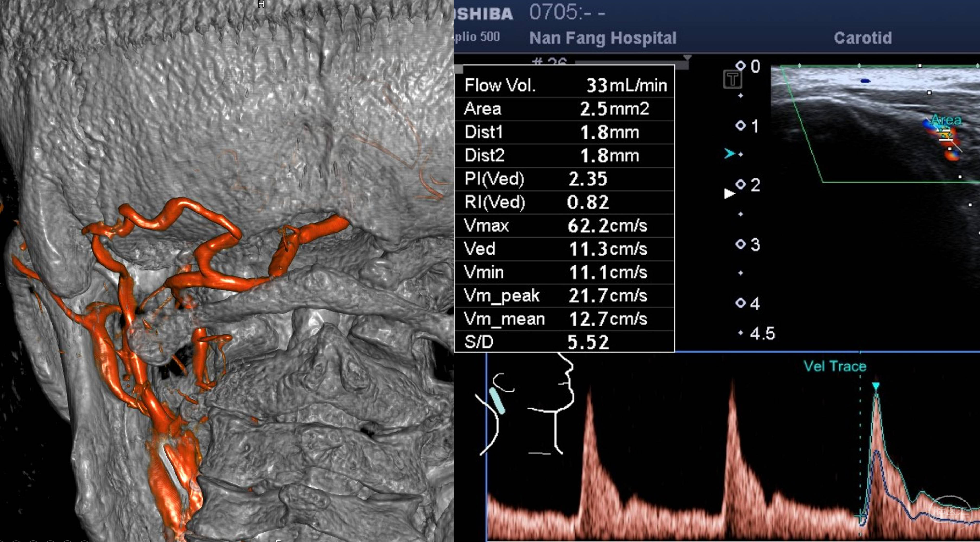Click the cyan arrow depth marker
980x542 pixels.
729,153
